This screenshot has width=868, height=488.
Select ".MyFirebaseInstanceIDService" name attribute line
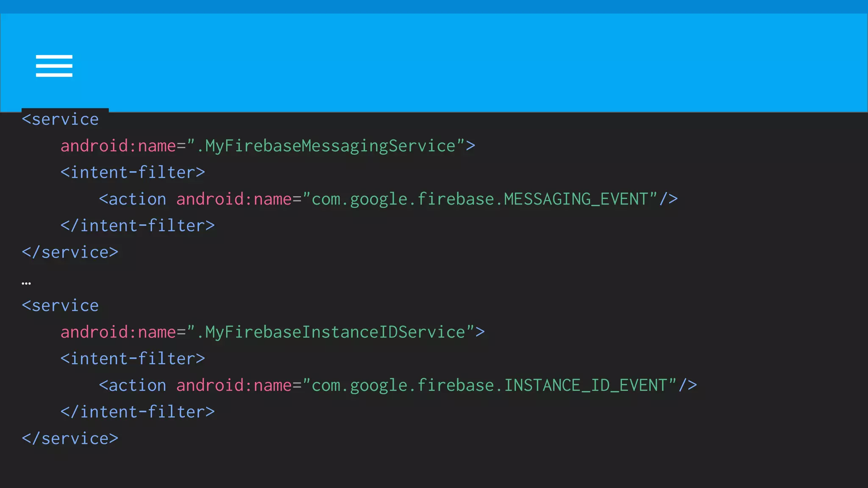pyautogui.click(x=273, y=333)
